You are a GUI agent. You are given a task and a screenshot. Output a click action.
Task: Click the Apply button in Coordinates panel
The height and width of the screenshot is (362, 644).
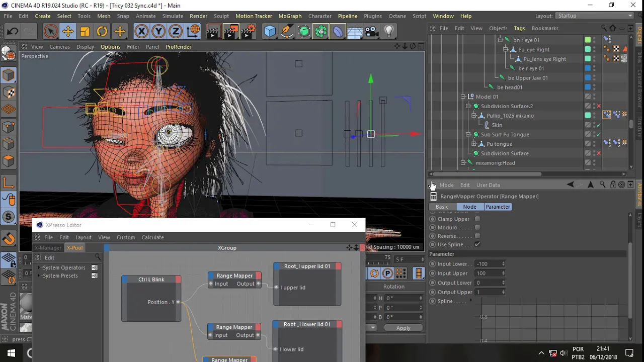click(403, 328)
